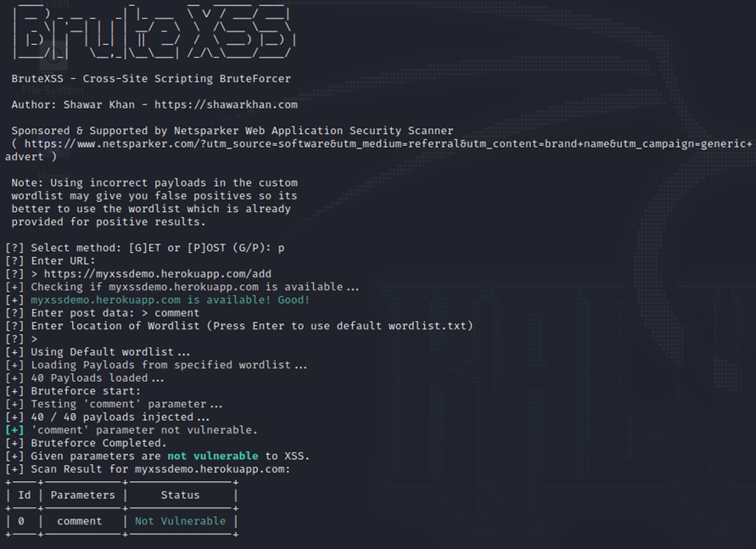Screen dimensions: 756x549
Task: Click the entered URL https://myxssdemo.herokuapp.com/add
Action: click(157, 274)
